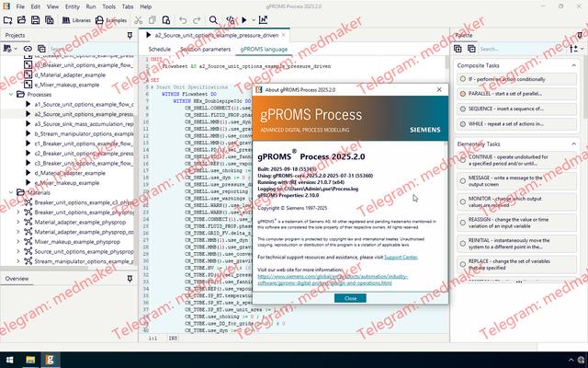Image resolution: width=588 pixels, height=368 pixels.
Task: Expand Source_unit_options_example_physprop material node
Action: [18, 251]
